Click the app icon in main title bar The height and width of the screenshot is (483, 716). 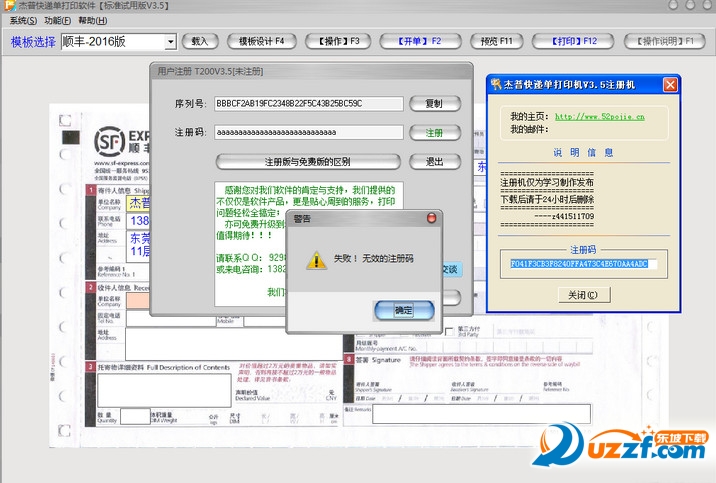click(10, 6)
